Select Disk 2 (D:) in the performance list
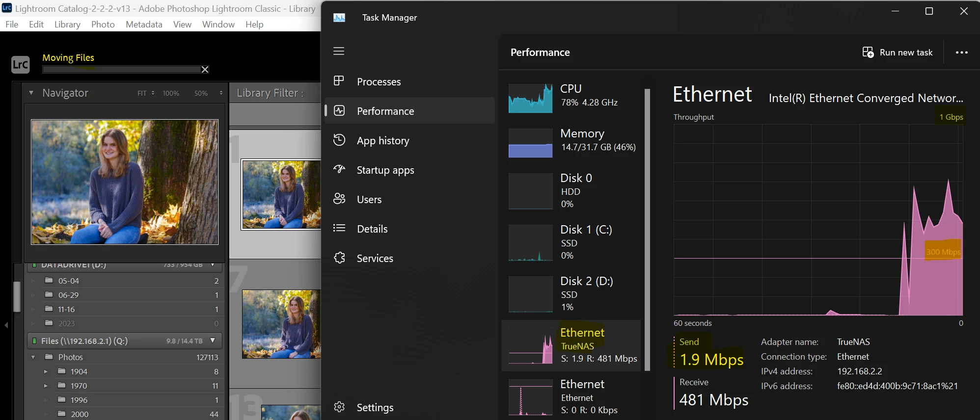This screenshot has width=980, height=420. click(x=572, y=293)
